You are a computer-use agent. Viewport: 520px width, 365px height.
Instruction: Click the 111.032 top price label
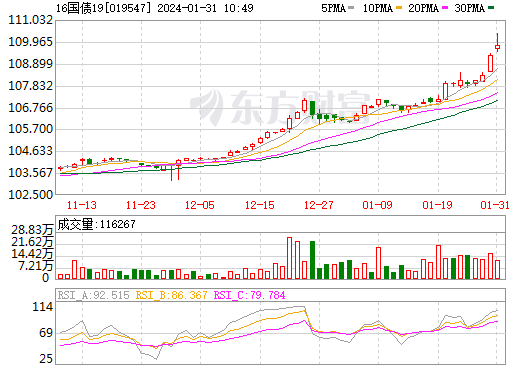(x=30, y=20)
